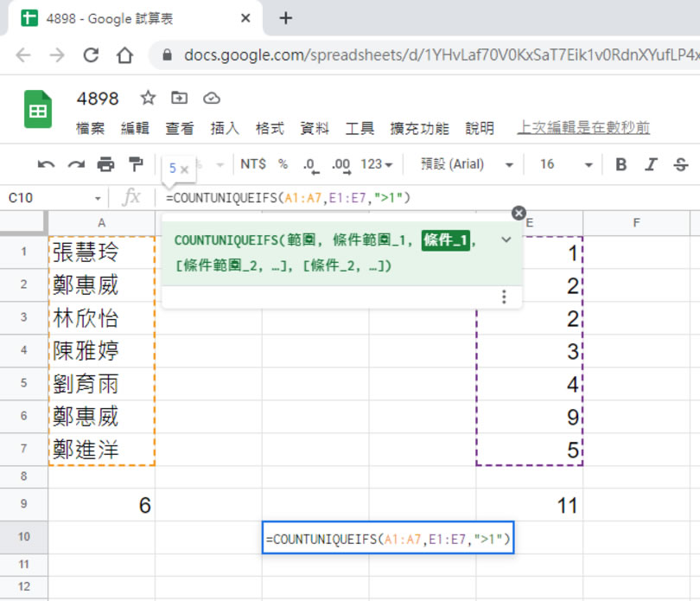View site info lock icon
This screenshot has height=601, width=700.
[167, 55]
